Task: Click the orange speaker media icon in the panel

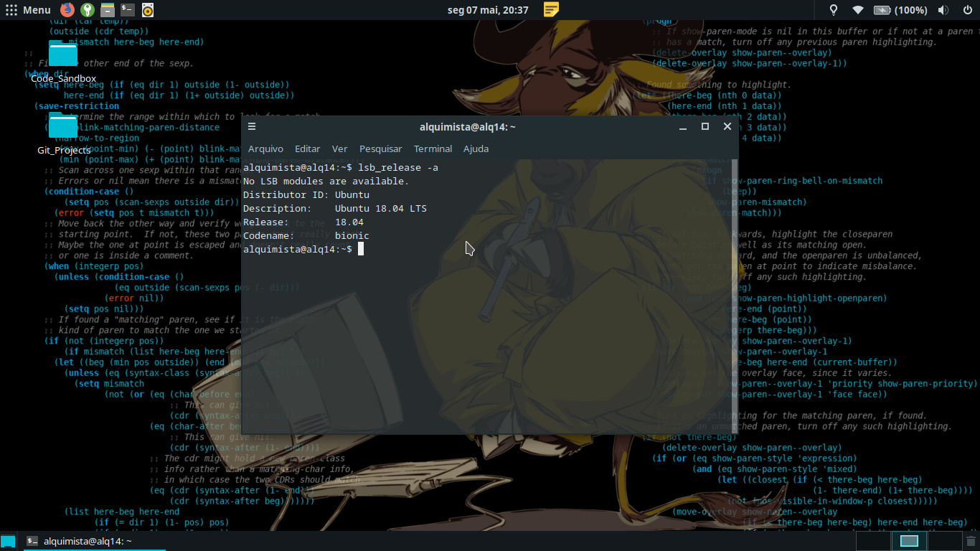Action: coord(148,10)
